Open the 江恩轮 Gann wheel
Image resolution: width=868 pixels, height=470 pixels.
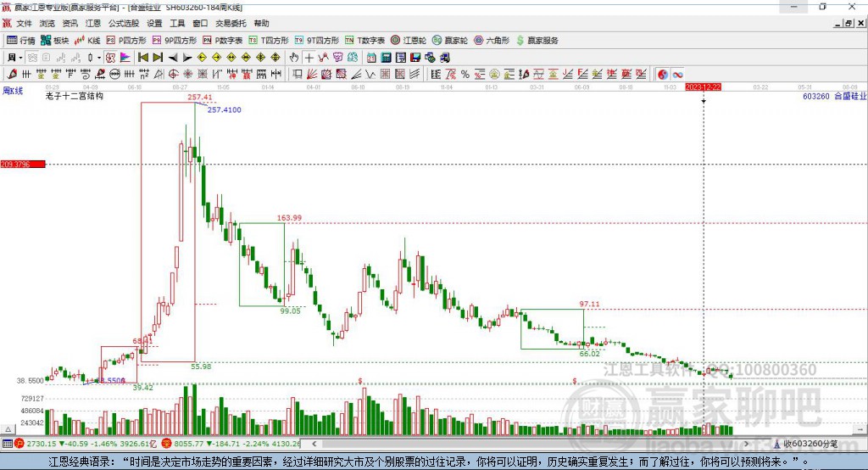(409, 41)
